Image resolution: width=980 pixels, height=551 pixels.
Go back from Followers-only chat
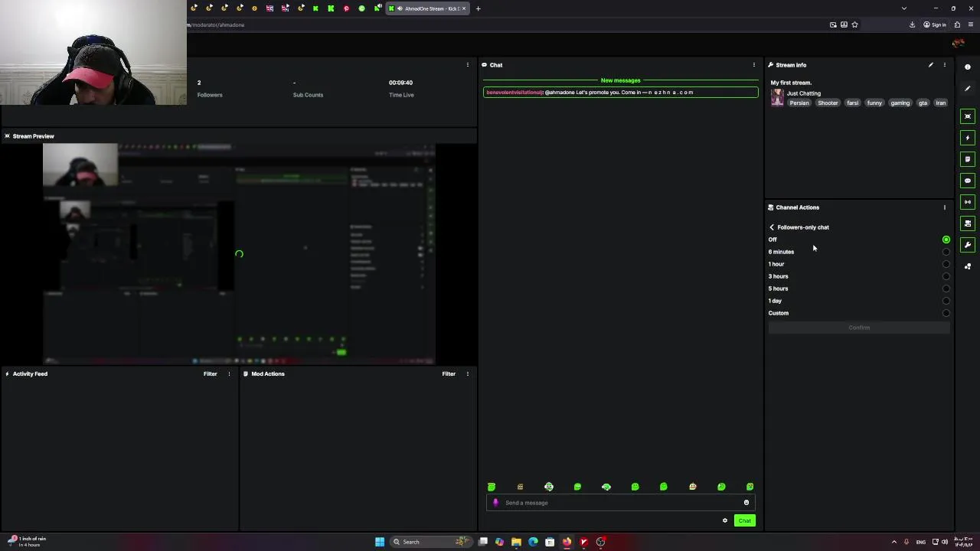pos(772,227)
